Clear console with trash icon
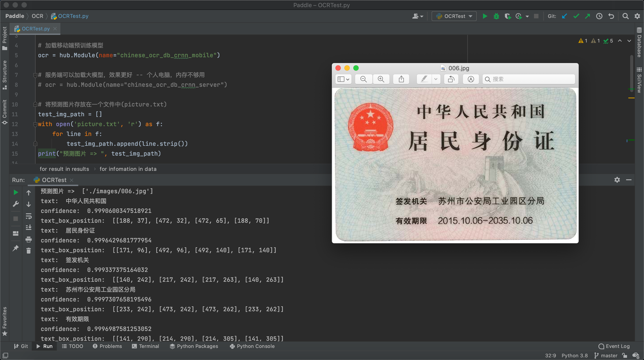Viewport: 644px width, 360px height. coord(28,251)
